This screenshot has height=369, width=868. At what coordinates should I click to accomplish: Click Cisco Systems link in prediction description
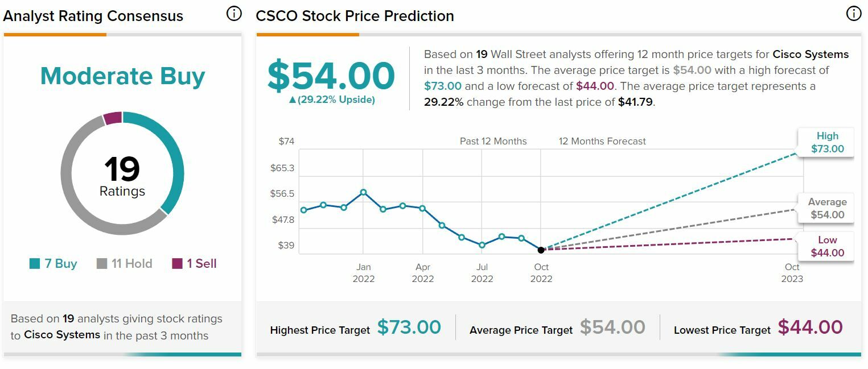click(x=810, y=55)
